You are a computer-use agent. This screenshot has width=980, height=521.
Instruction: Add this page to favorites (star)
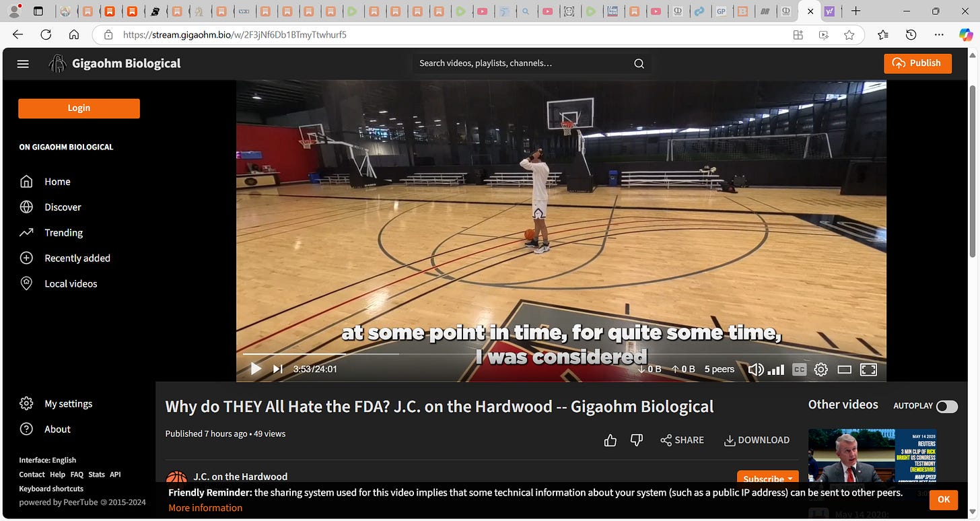(849, 35)
